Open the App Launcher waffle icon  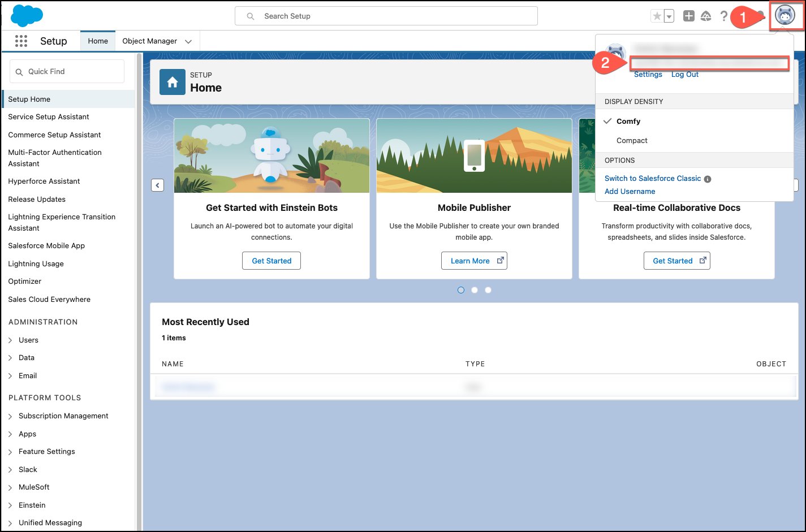(x=21, y=41)
